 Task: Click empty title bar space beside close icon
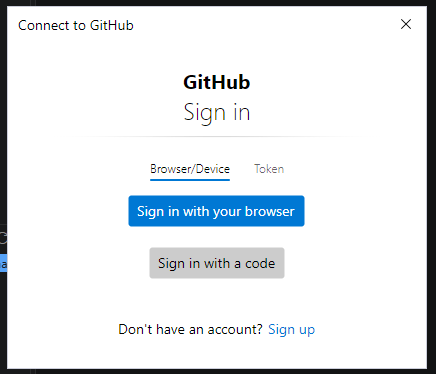267,25
